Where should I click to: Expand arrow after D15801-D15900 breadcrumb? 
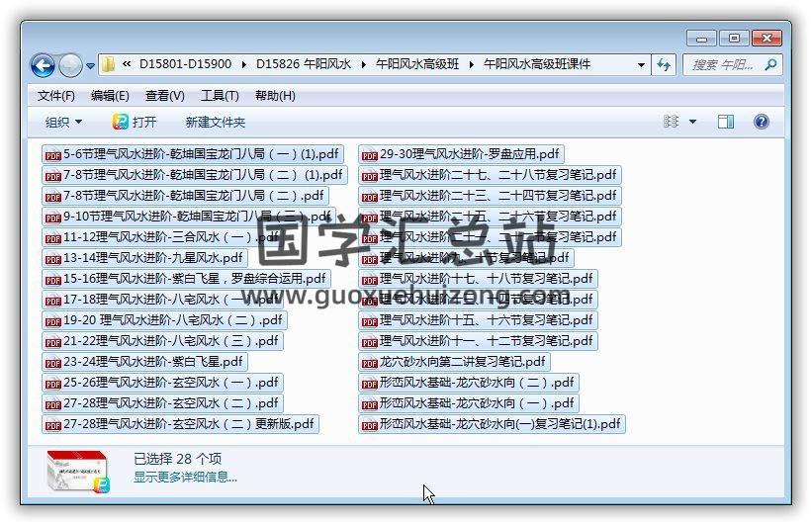pos(243,64)
